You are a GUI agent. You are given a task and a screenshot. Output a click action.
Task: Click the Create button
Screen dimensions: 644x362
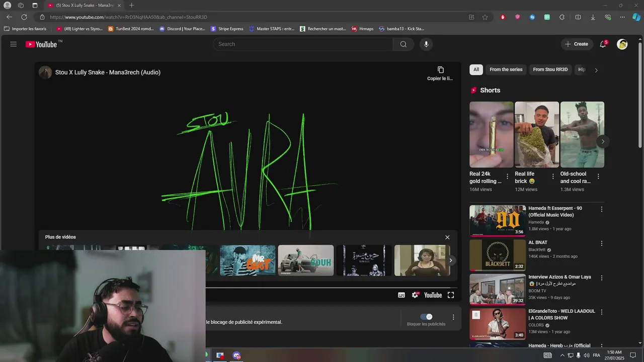pos(577,44)
